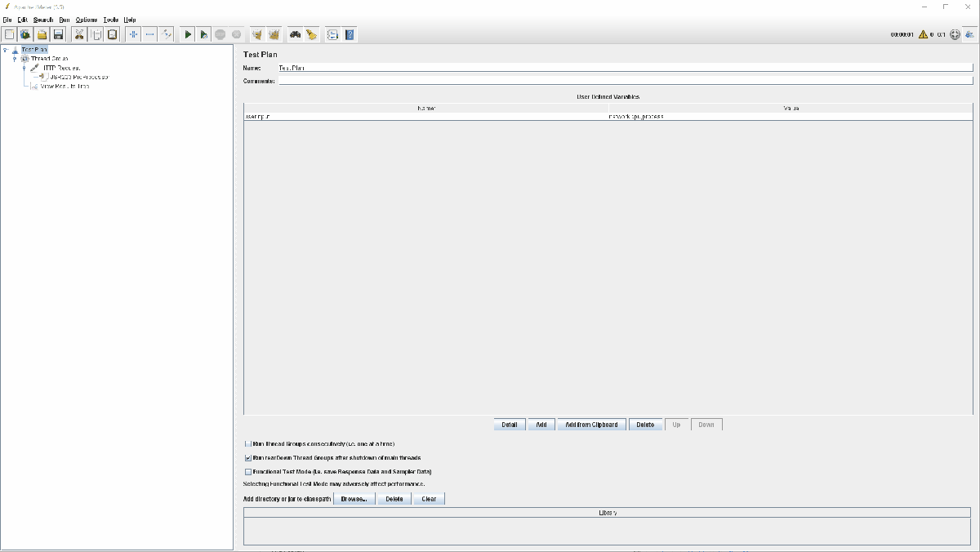Click the Expand All plus icon
The height and width of the screenshot is (552, 980).
[133, 34]
